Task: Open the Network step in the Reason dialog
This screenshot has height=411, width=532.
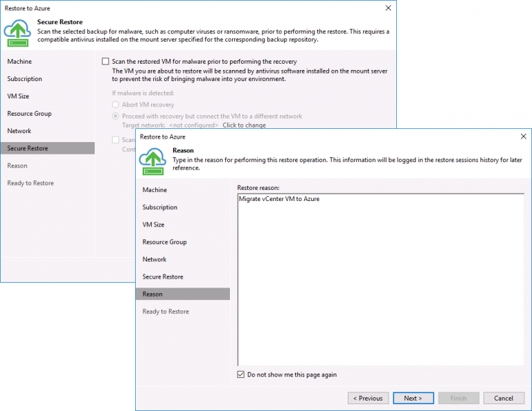Action: pyautogui.click(x=154, y=259)
